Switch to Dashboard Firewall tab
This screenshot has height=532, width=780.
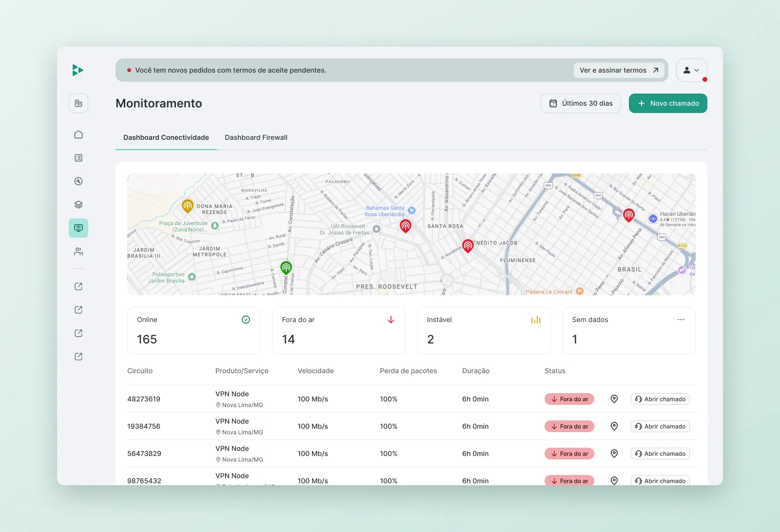click(256, 137)
